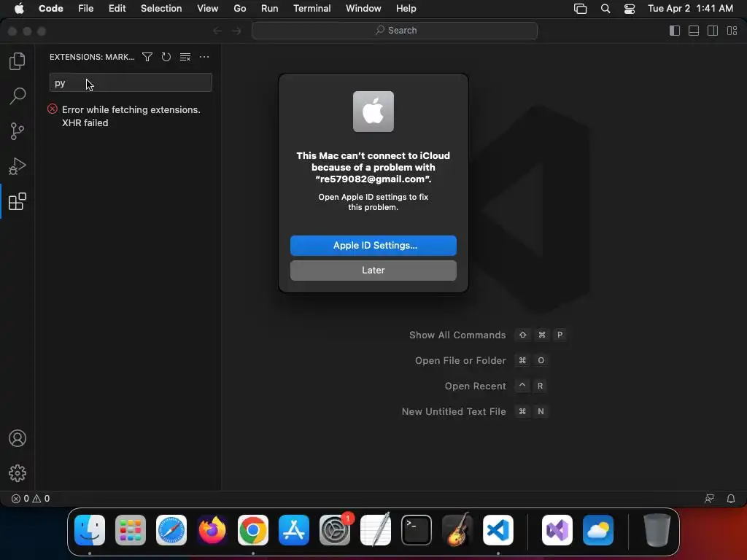The height and width of the screenshot is (560, 747).
Task: Open the Run menu
Action: point(269,9)
